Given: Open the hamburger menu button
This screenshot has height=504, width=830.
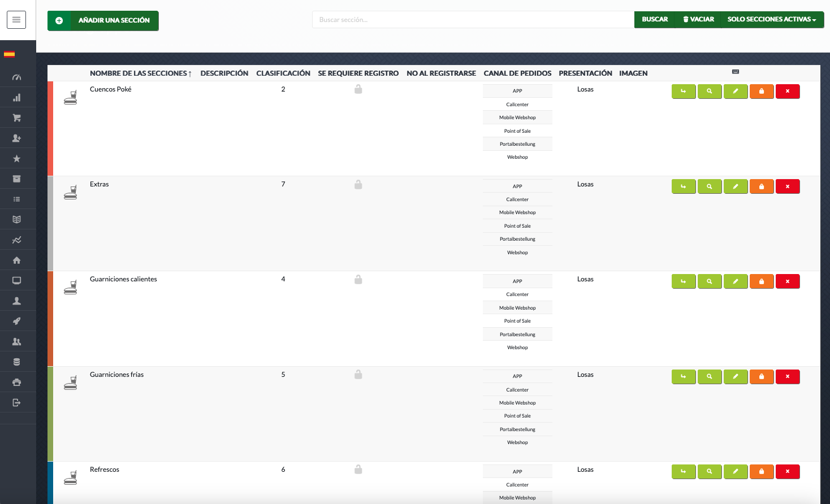Looking at the screenshot, I should pos(16,20).
